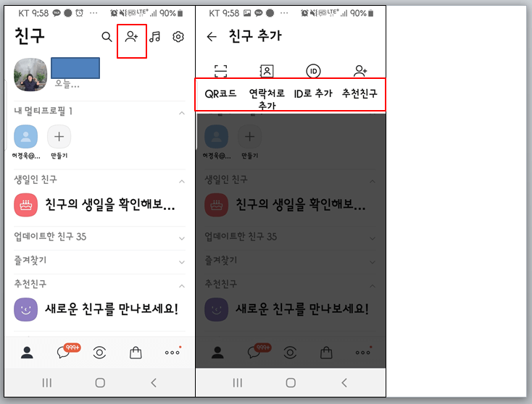Tap dimmed 추천친구 chevron in right screen
The width and height of the screenshot is (532, 404).
point(373,286)
